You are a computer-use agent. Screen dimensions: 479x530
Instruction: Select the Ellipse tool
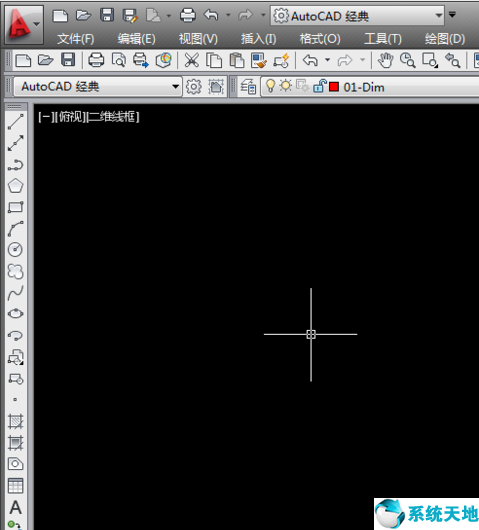16,314
